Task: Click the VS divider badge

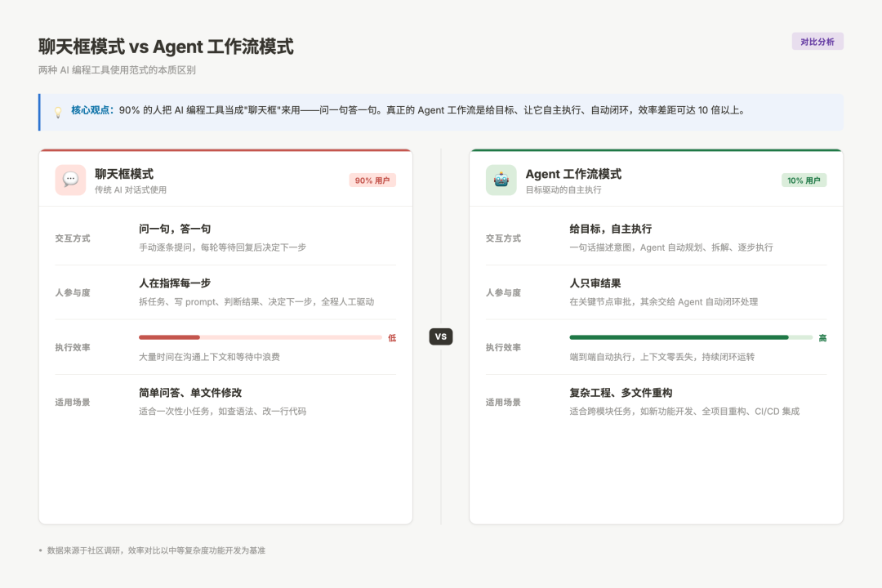Action: point(441,336)
